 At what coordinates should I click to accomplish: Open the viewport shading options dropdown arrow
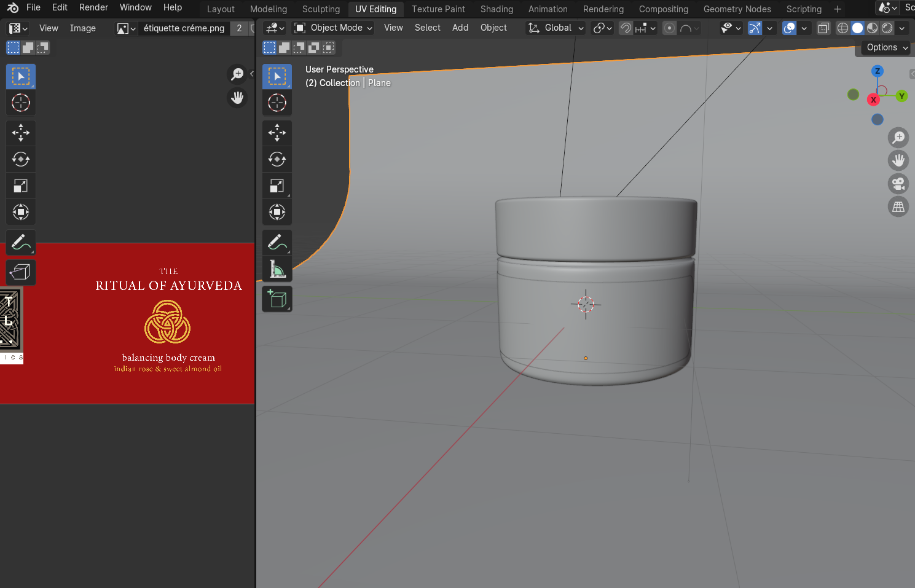(x=902, y=28)
